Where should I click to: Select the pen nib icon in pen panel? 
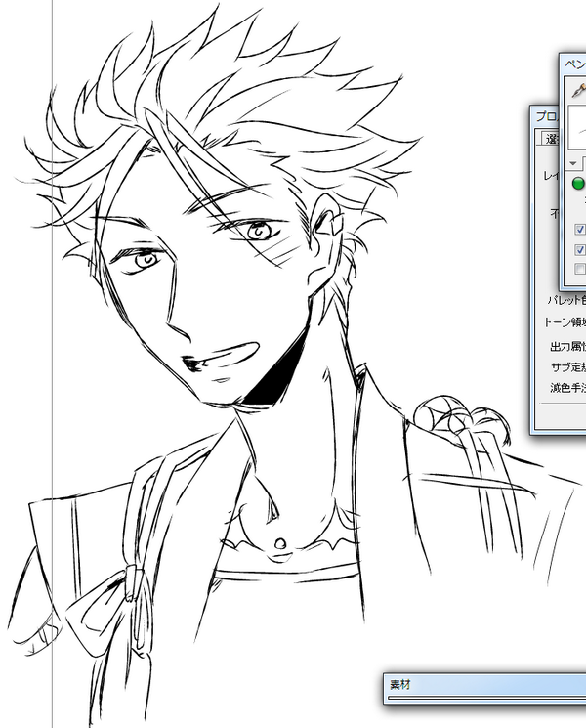(578, 90)
